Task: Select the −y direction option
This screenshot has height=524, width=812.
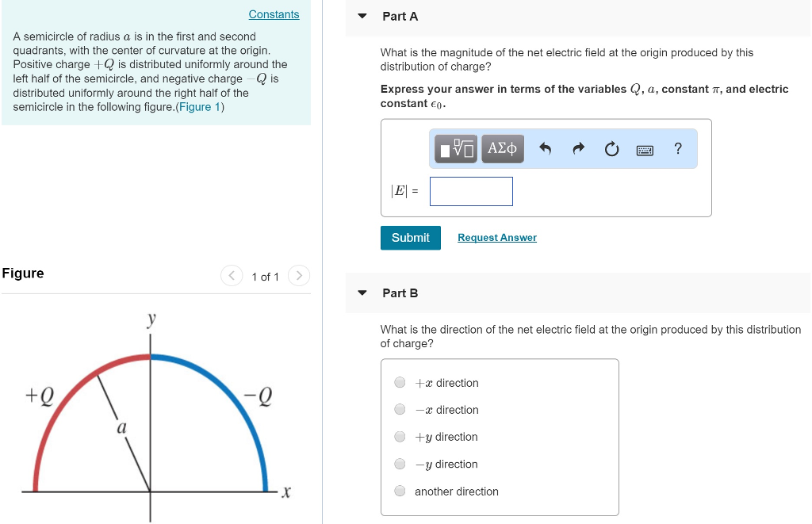Action: tap(400, 464)
